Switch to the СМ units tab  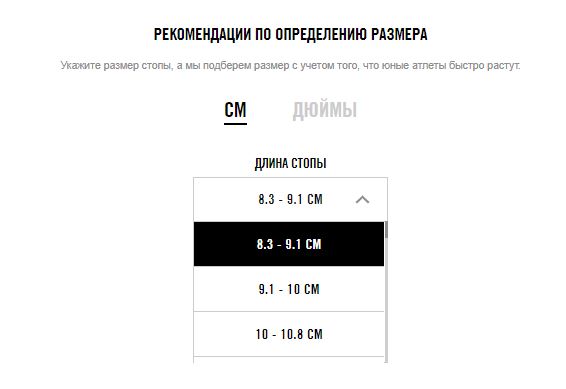pos(235,110)
